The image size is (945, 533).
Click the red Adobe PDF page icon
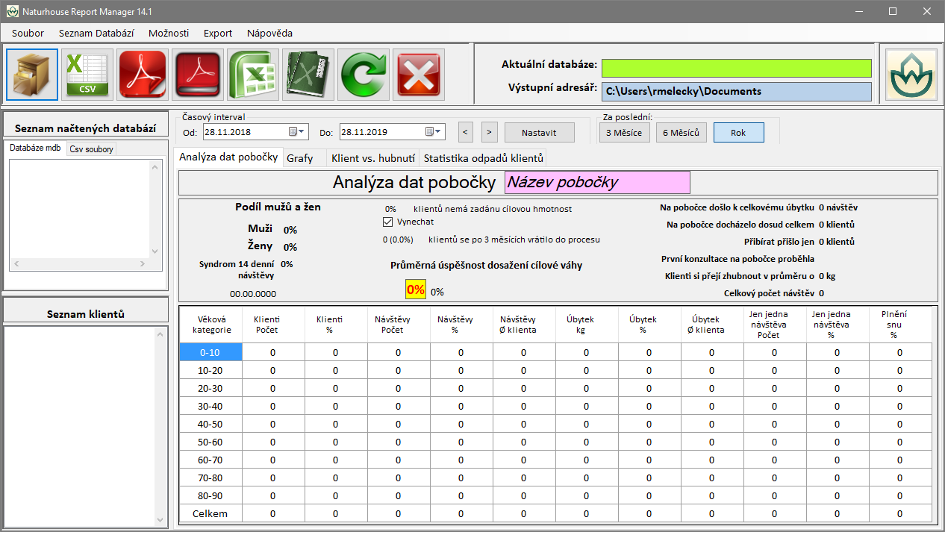pyautogui.click(x=142, y=75)
